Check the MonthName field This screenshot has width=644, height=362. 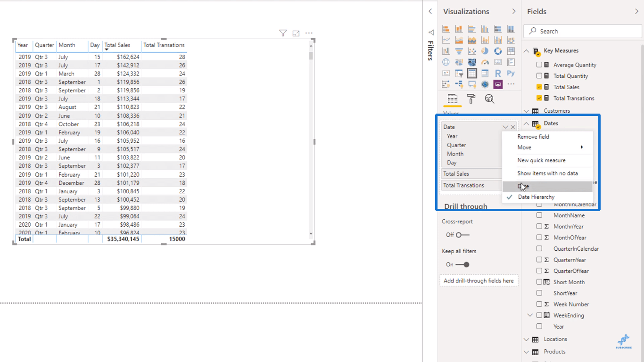539,215
